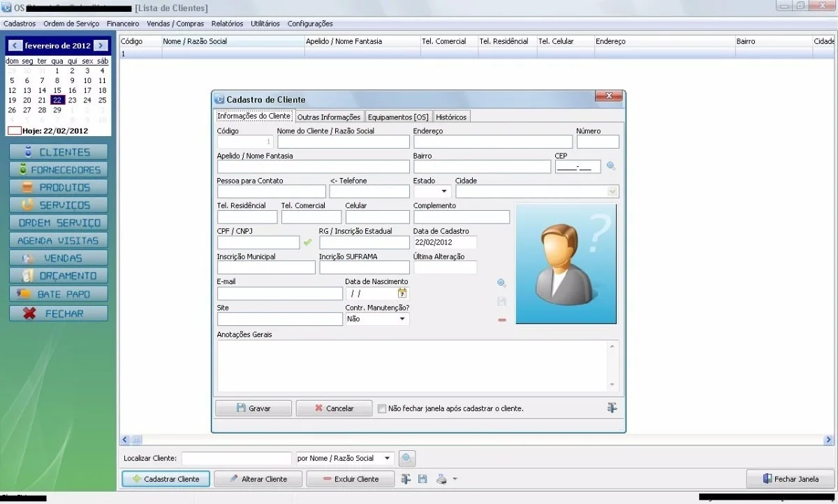
Task: Click the client avatar photo placeholder
Action: [566, 264]
